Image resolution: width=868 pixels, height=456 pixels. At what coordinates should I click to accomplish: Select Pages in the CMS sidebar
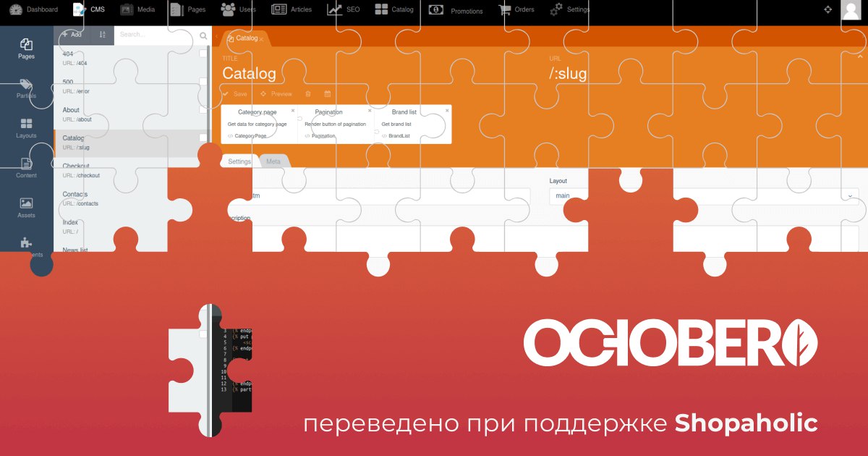point(26,48)
